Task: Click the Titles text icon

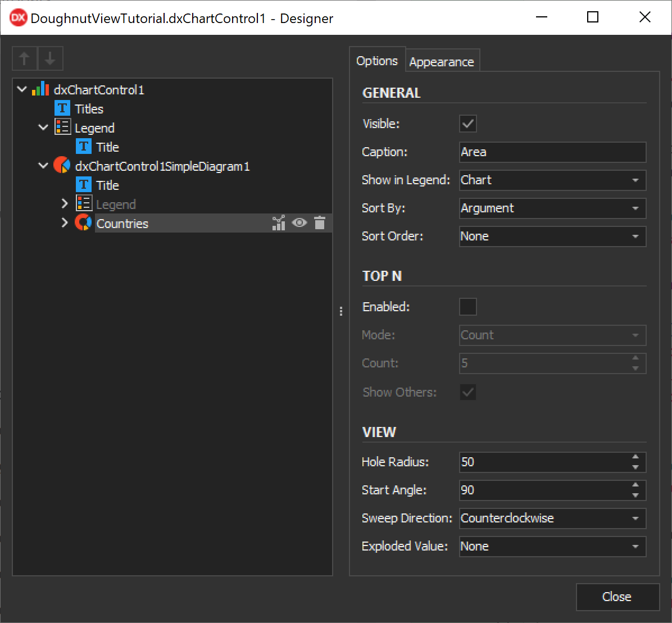Action: 62,108
